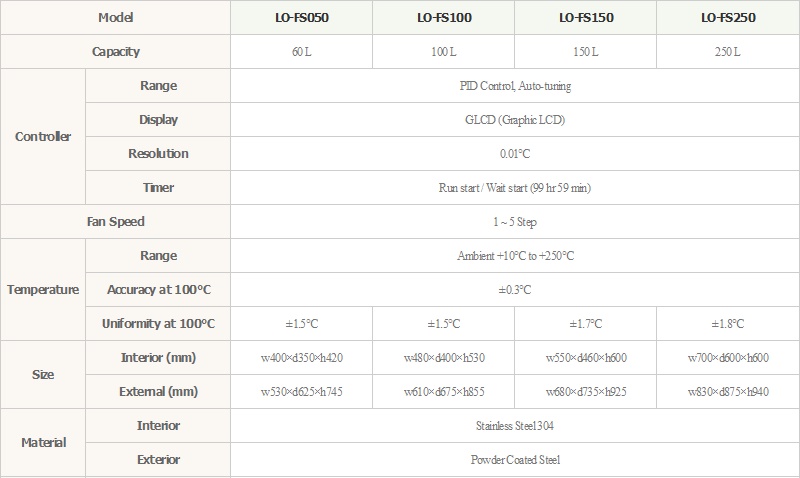Screen dimensions: 800x478
Task: Select the LO-FS100 model header cell
Action: tap(443, 18)
